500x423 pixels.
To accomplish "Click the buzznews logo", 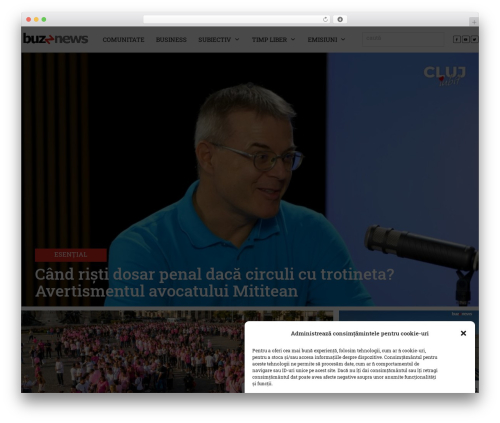I will pyautogui.click(x=56, y=39).
